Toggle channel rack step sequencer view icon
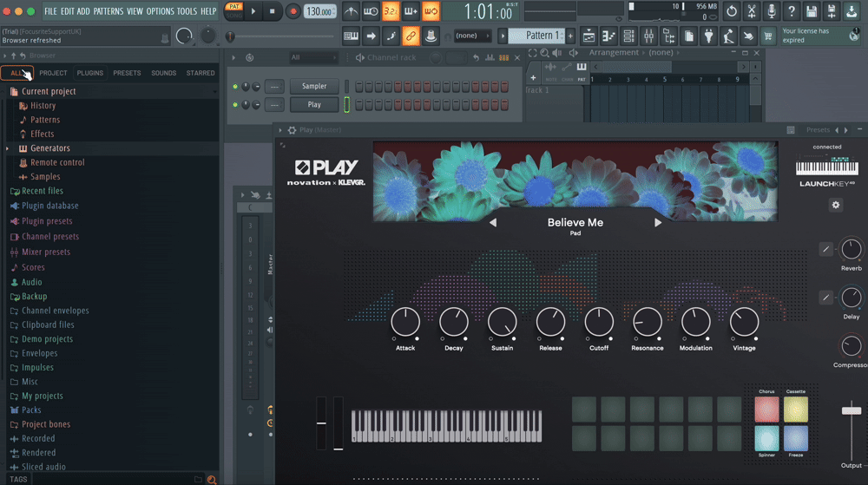 coord(503,57)
